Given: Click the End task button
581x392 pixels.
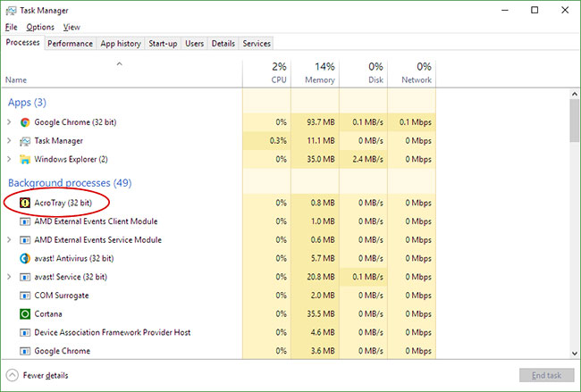Looking at the screenshot, I should [x=546, y=375].
